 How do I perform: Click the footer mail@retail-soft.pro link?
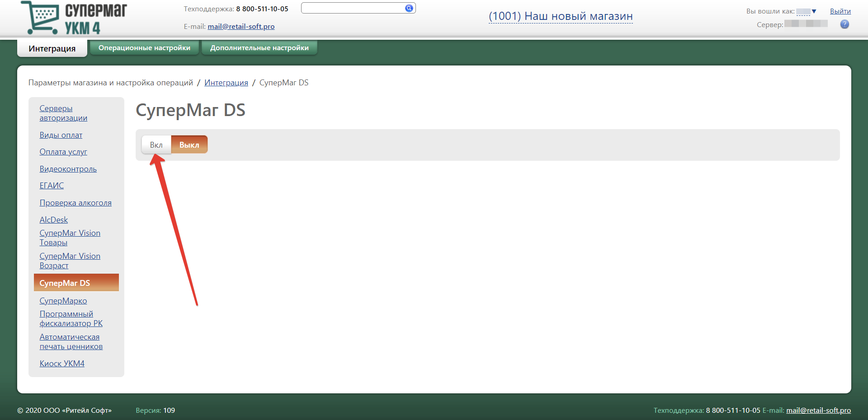818,410
